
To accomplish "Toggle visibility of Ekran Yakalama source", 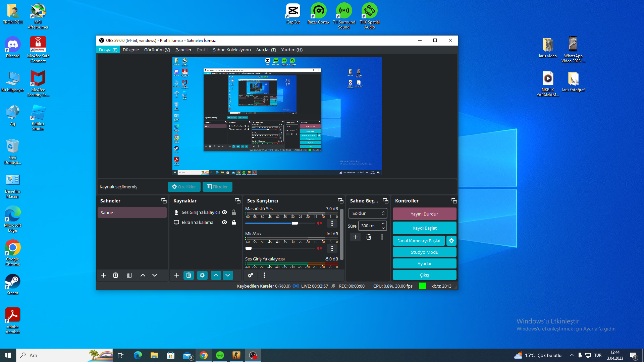I will (224, 222).
